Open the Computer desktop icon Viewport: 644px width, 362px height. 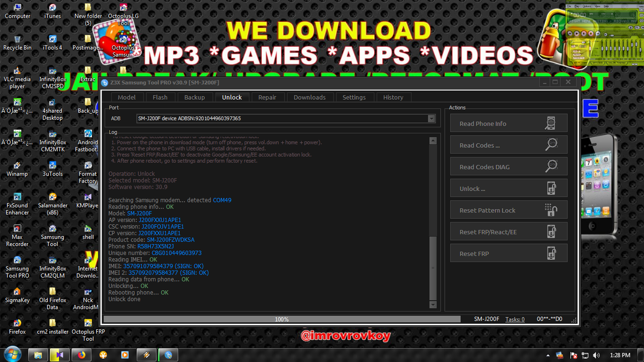tap(17, 11)
